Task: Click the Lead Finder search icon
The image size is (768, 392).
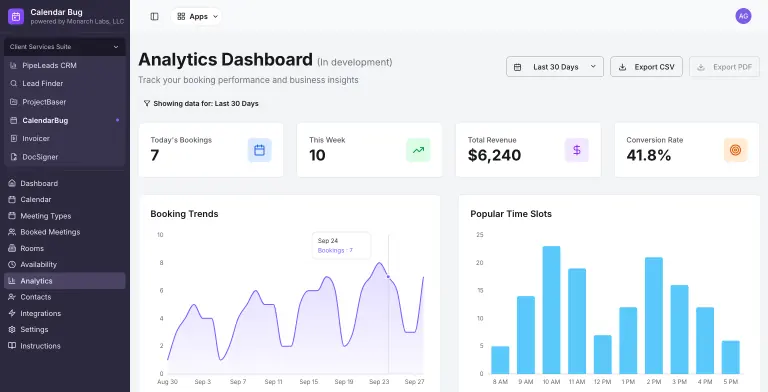Action: [x=14, y=84]
